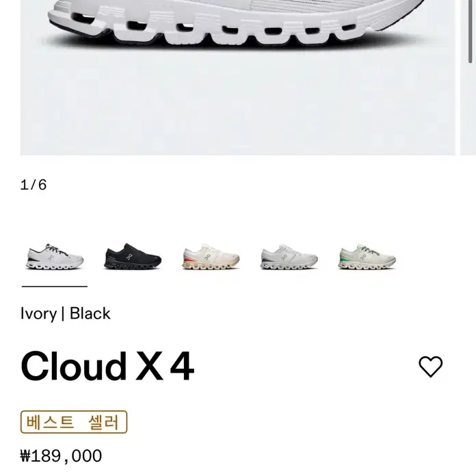Open the Cloud X 4 product title

pos(107,366)
